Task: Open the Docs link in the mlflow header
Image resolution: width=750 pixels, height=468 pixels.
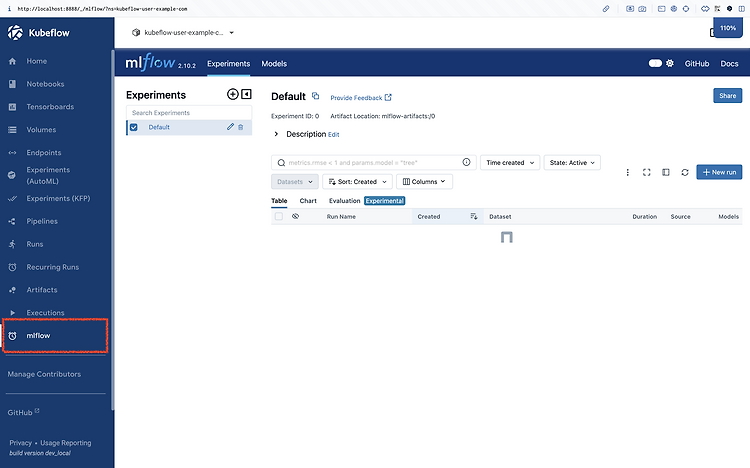Action: pyautogui.click(x=729, y=64)
